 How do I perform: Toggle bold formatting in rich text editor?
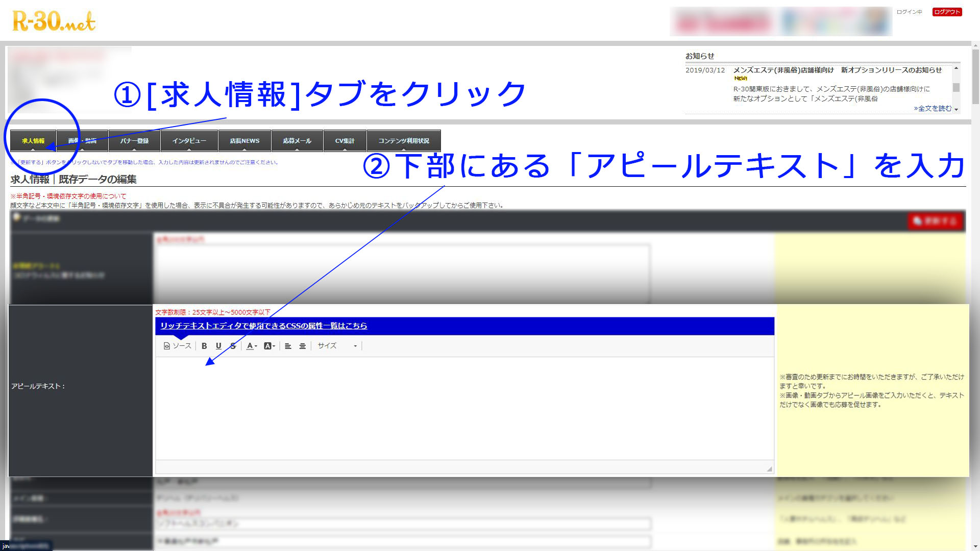click(204, 346)
